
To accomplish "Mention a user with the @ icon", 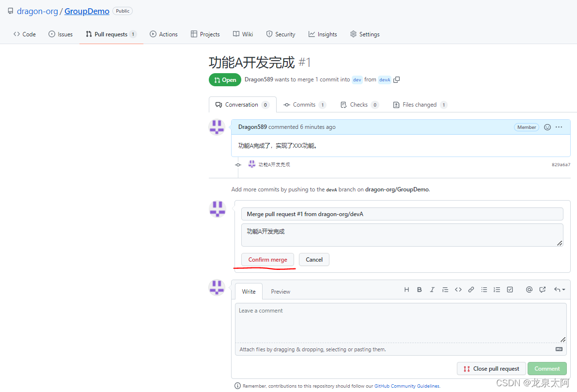I will (x=529, y=290).
